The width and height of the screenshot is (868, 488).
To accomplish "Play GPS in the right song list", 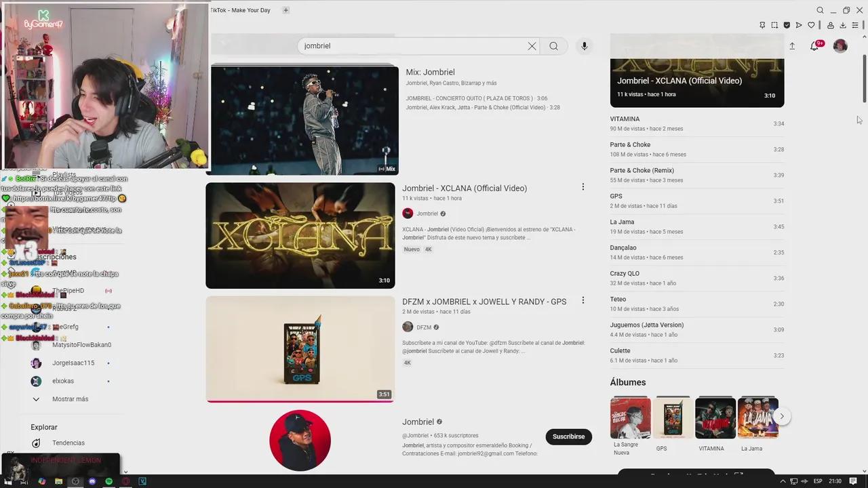I will coord(697,201).
